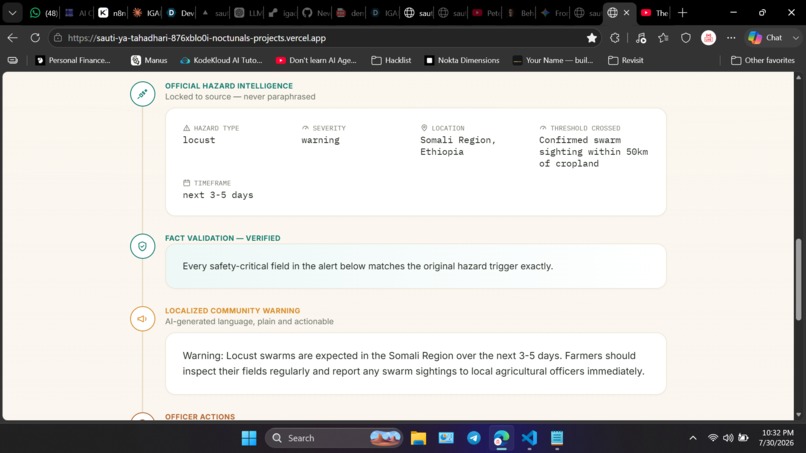Open the WhatsApp (48) browser tab
This screenshot has width=806, height=453.
pyautogui.click(x=43, y=13)
